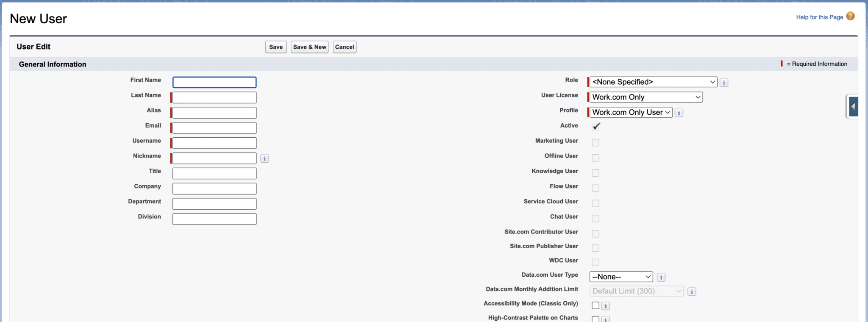Screen dimensions: 868x322
Task: Open the Role dropdown
Action: pyautogui.click(x=653, y=82)
